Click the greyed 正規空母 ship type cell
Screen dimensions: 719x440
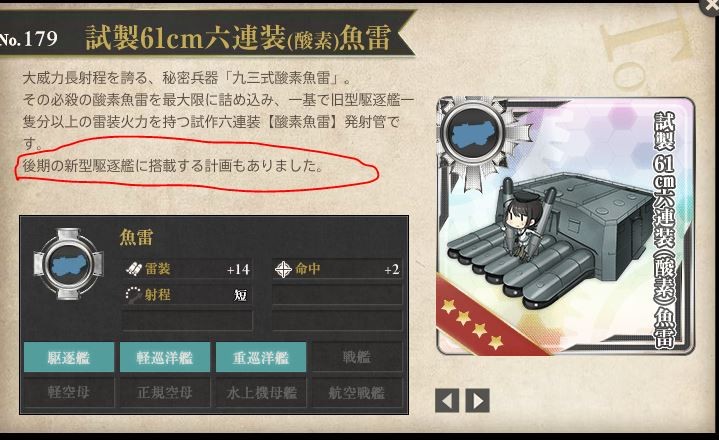[165, 392]
